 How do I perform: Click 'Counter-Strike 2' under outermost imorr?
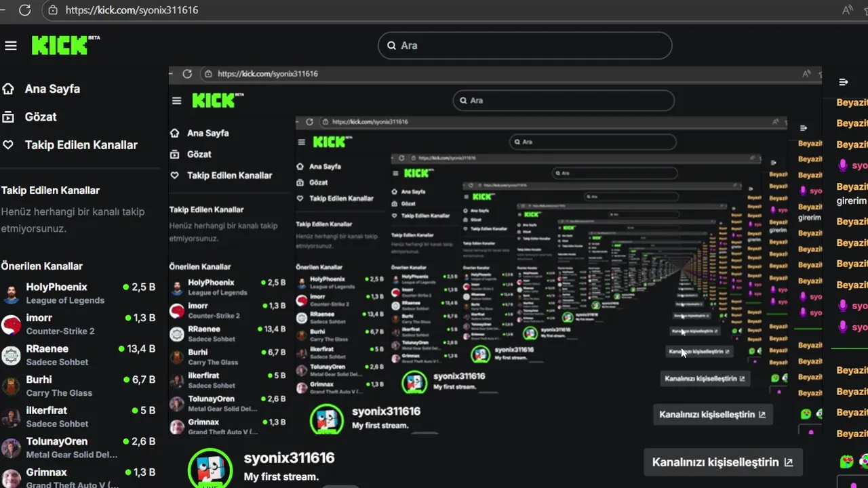coord(60,331)
